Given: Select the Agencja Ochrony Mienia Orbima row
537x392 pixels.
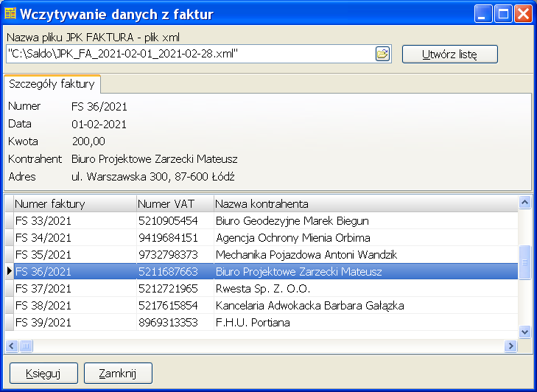Looking at the screenshot, I should [x=292, y=237].
